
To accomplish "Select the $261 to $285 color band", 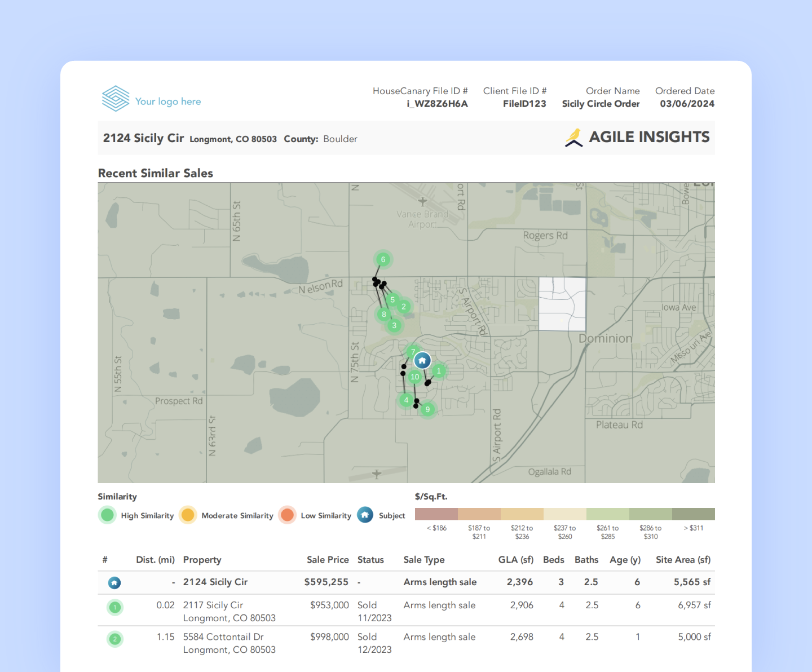I will click(x=608, y=514).
